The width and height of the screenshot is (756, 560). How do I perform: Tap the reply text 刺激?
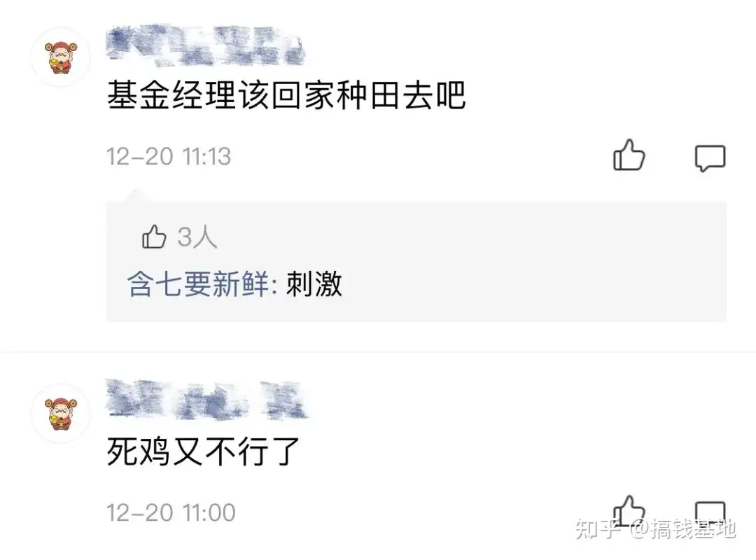(x=314, y=283)
